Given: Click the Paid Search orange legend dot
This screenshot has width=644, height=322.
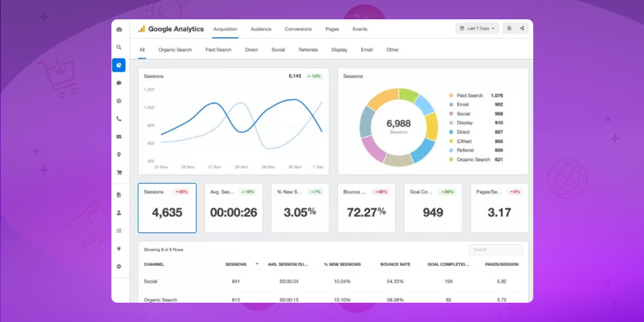Looking at the screenshot, I should point(451,95).
